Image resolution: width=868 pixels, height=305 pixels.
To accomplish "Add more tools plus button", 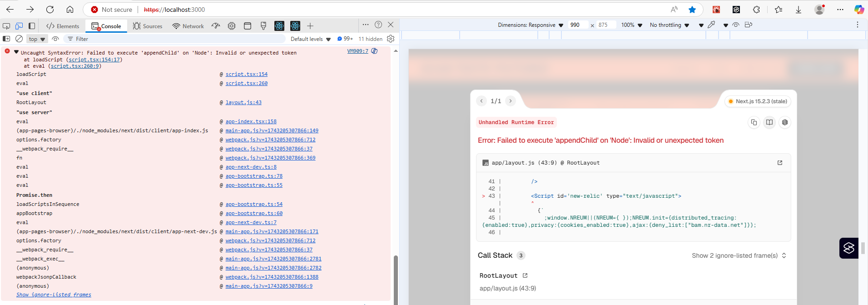I will pyautogui.click(x=310, y=26).
